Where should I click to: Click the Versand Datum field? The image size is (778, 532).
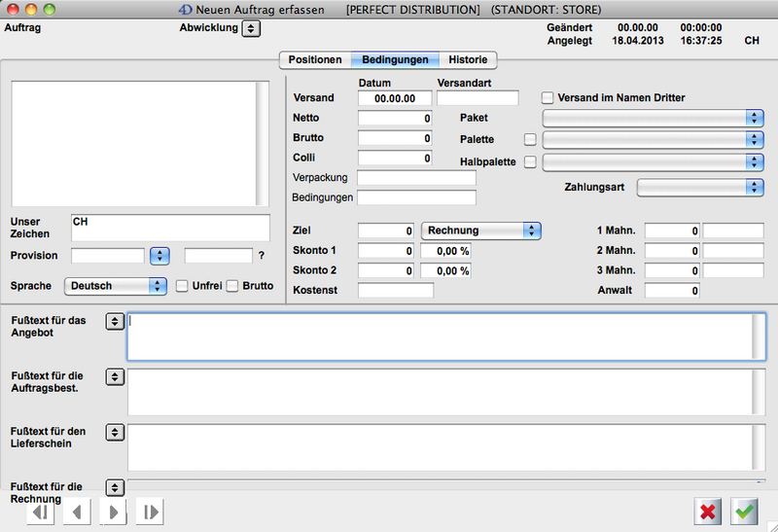[x=395, y=98]
